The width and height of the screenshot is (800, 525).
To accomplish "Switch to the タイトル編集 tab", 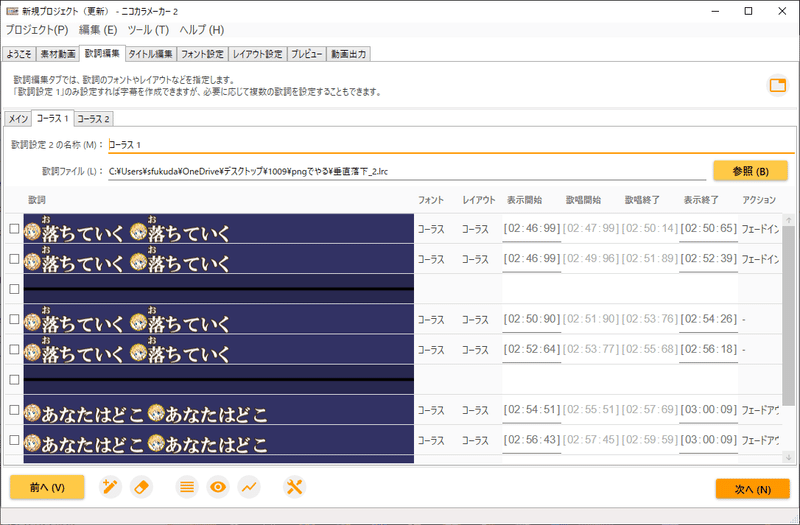I will click(151, 54).
